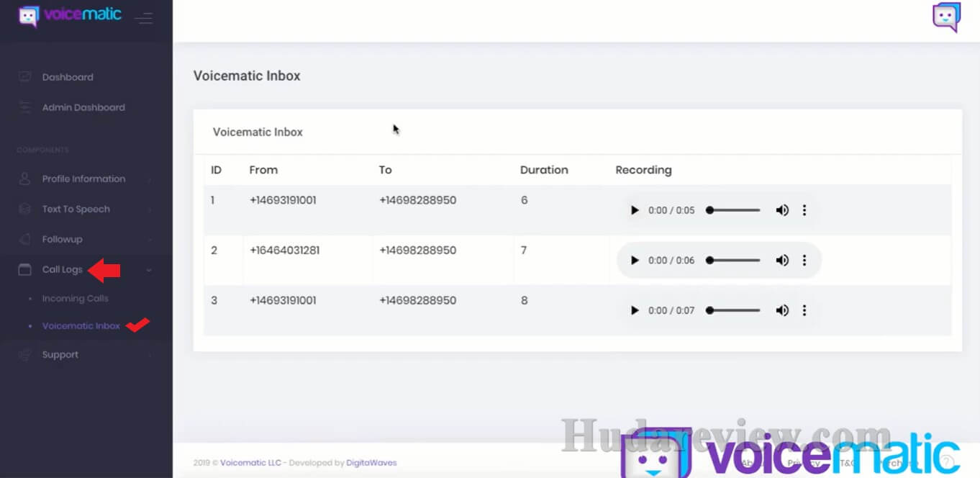Viewport: 980px width, 478px height.
Task: Click the seek slider of row 1 recording
Action: coord(733,210)
